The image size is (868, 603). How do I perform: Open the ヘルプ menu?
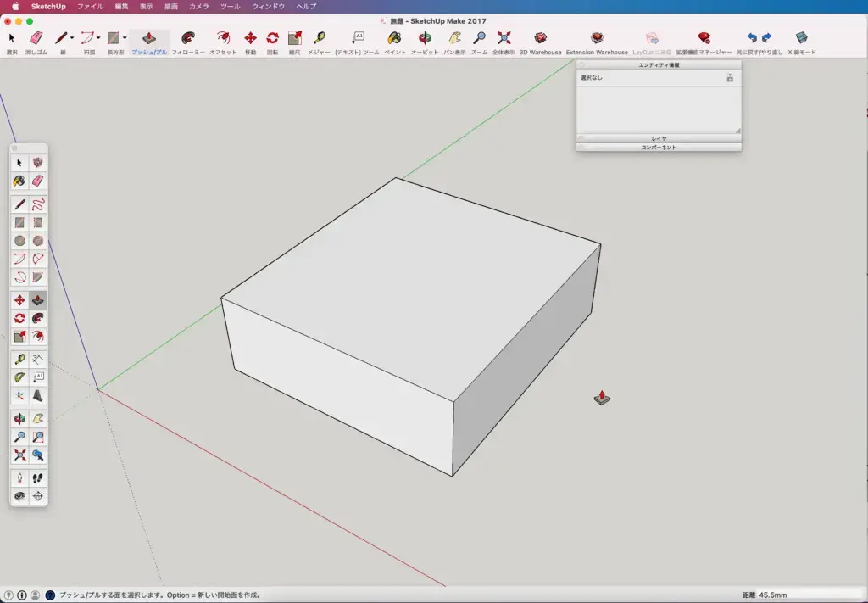coord(306,7)
